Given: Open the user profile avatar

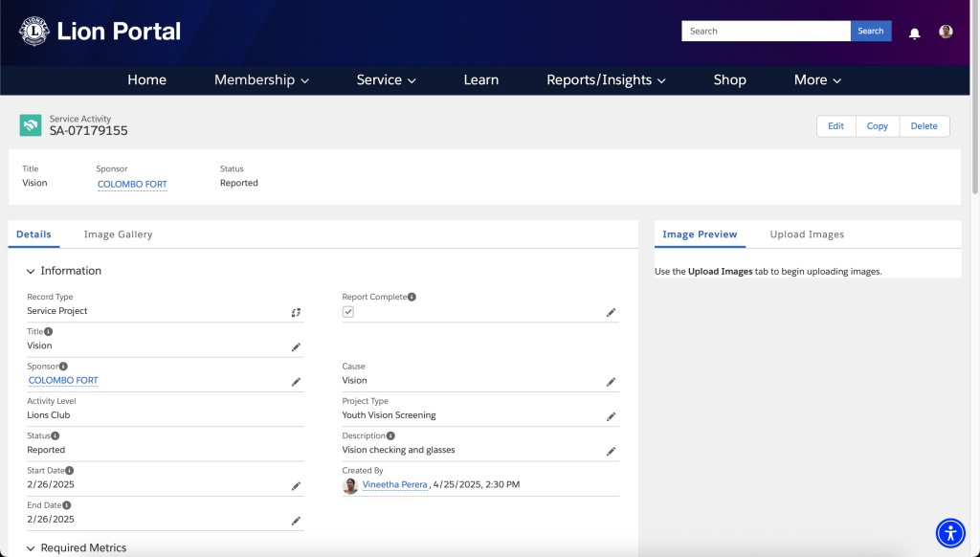Looking at the screenshot, I should click(x=946, y=32).
